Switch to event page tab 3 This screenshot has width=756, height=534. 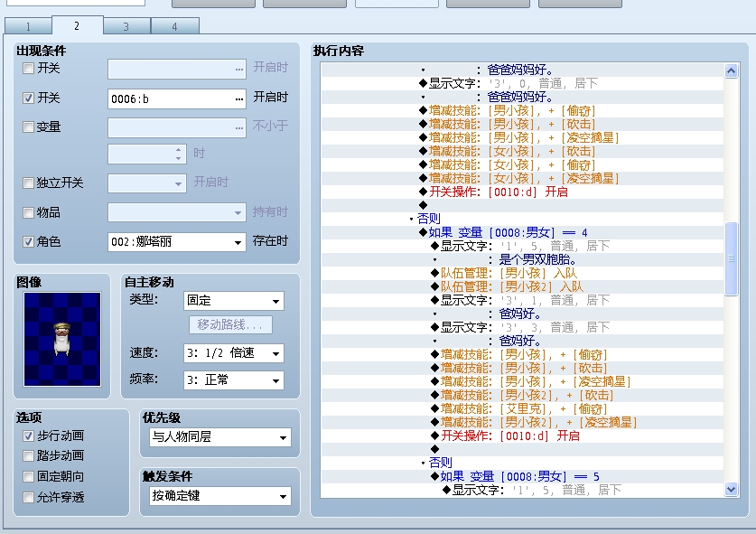click(126, 26)
